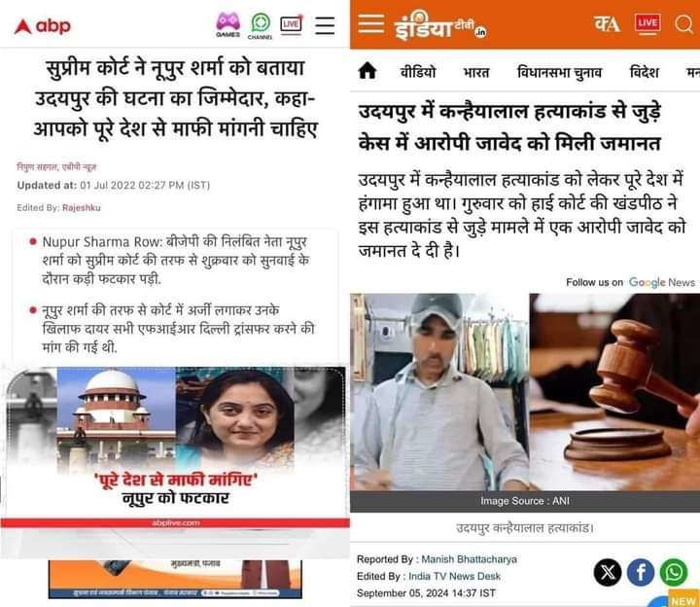700x607 pixels.
Task: Open the ABP WhatsApp Channel icon
Action: point(261,26)
